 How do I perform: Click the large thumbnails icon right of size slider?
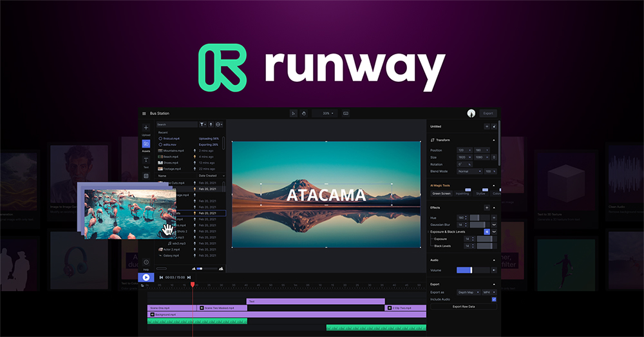[x=221, y=269]
